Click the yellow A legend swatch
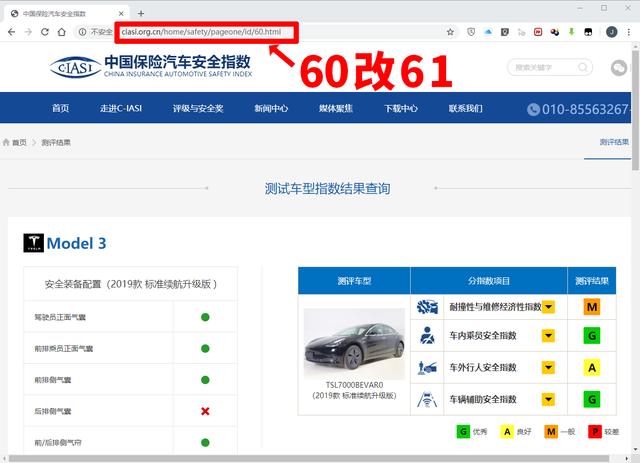 pos(507,432)
